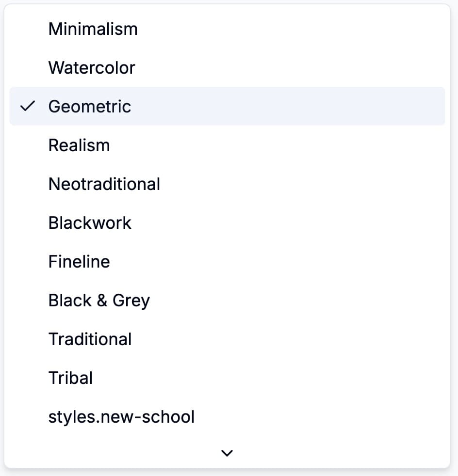Viewport: 458px width, 476px height.
Task: Select the Minimalism option
Action: (x=93, y=29)
